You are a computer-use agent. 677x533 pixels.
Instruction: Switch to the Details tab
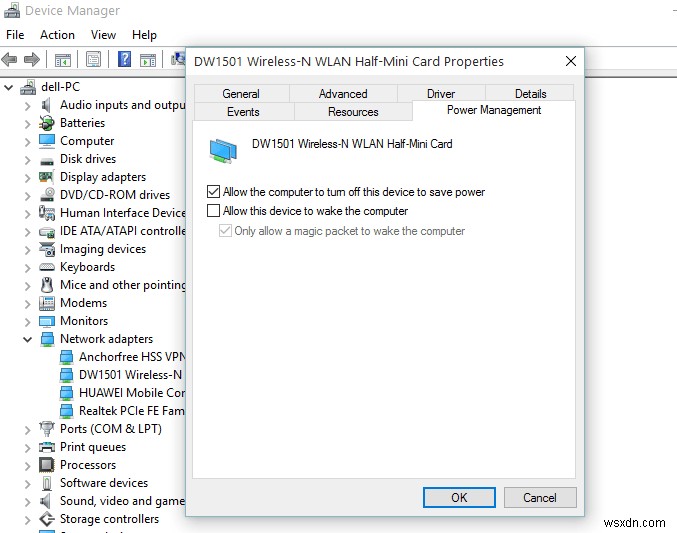coord(530,93)
